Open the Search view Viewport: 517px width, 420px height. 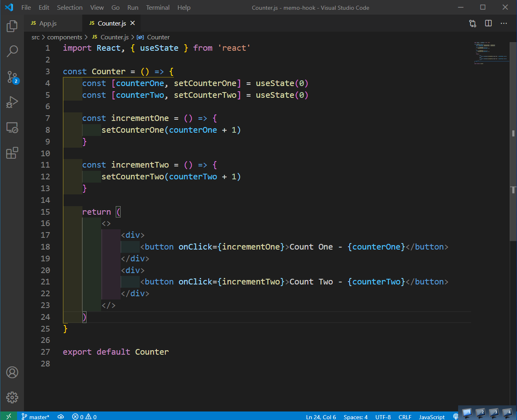coord(12,51)
